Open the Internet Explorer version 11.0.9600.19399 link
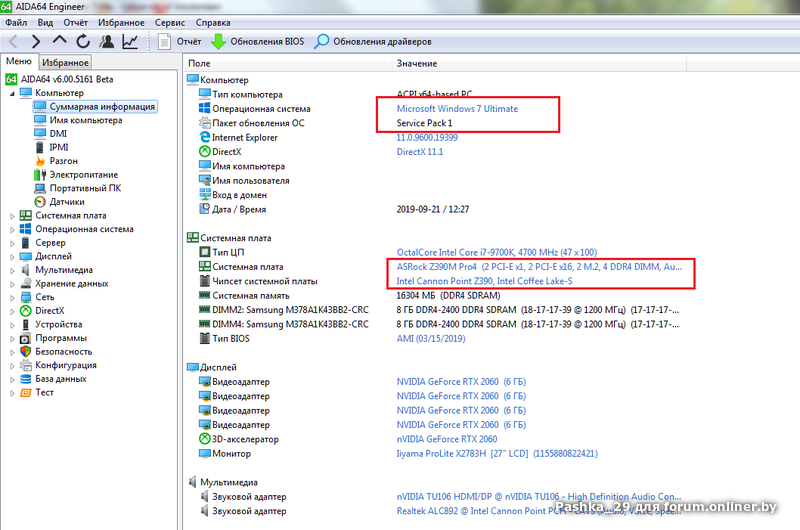This screenshot has height=530, width=800. coord(427,137)
